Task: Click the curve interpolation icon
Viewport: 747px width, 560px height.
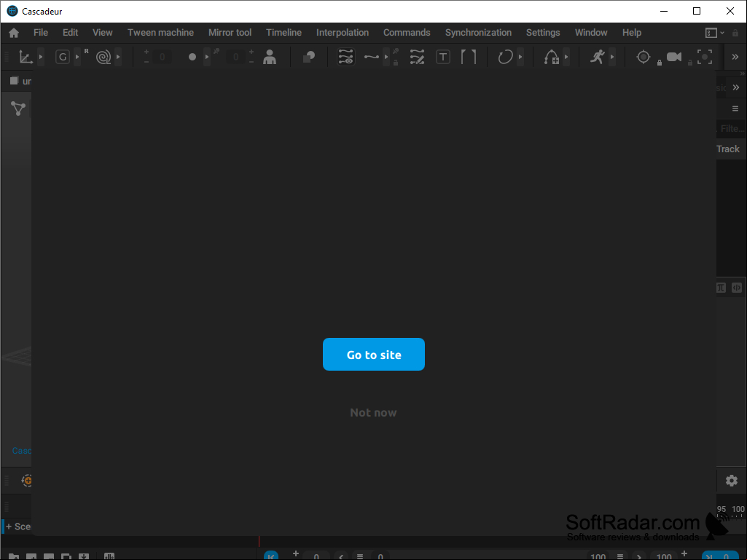Action: point(371,57)
